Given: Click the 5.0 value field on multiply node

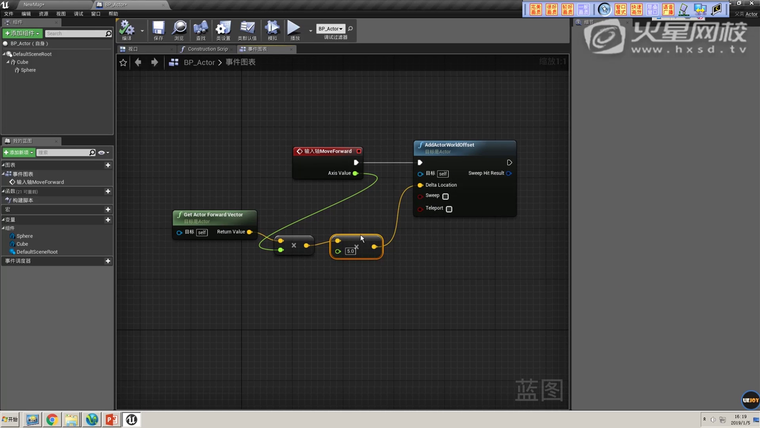Looking at the screenshot, I should coord(350,251).
